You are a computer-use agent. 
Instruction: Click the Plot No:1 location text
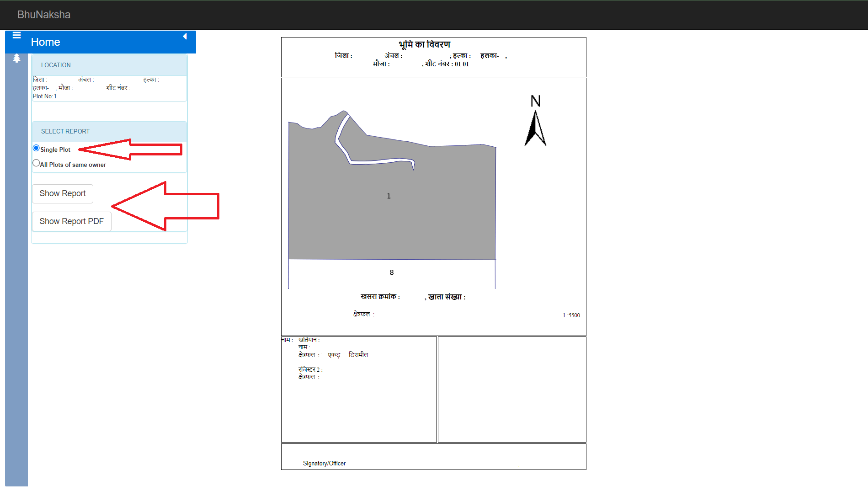44,96
